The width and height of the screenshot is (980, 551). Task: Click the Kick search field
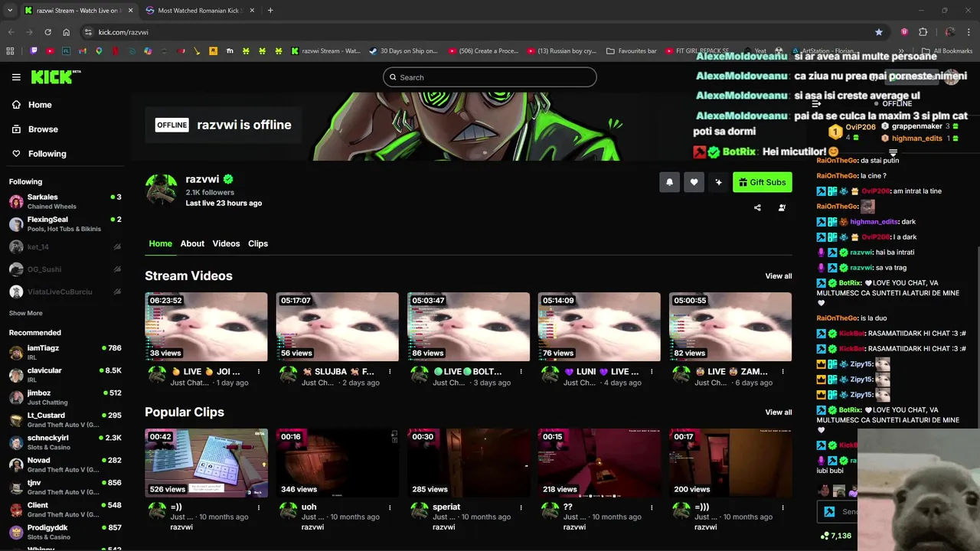click(x=490, y=77)
